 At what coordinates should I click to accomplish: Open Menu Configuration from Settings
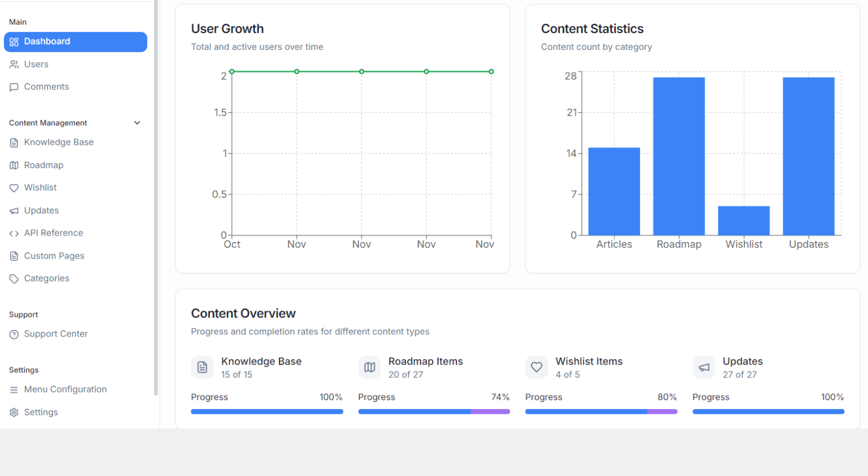[x=65, y=389]
